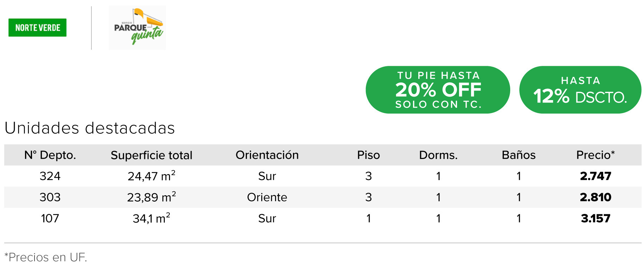Select the Orientación column header
The height and width of the screenshot is (264, 644).
point(267,155)
